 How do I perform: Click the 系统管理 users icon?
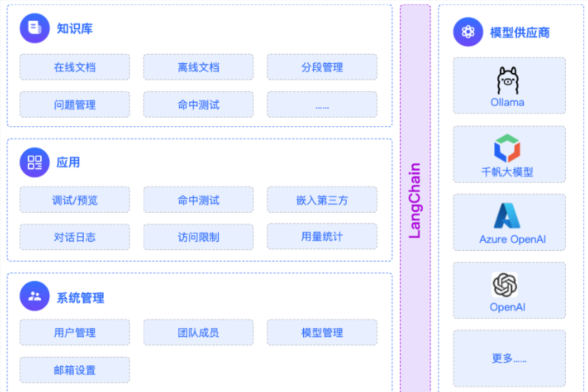point(34,297)
